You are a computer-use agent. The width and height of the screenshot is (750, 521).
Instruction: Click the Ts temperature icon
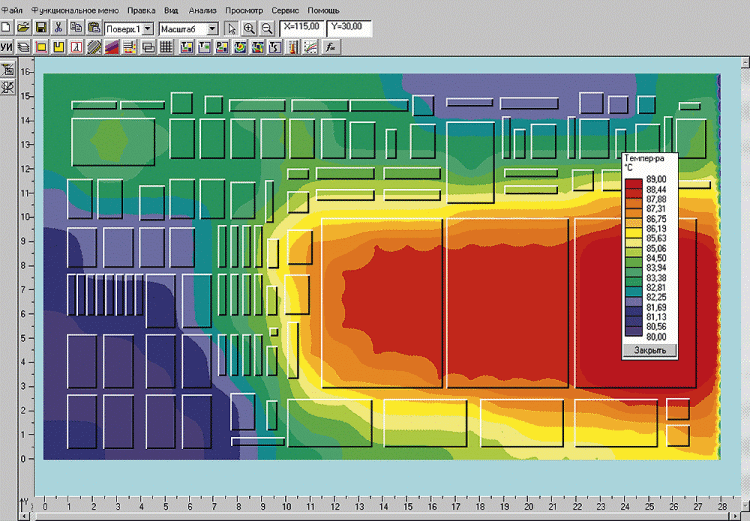(x=275, y=47)
